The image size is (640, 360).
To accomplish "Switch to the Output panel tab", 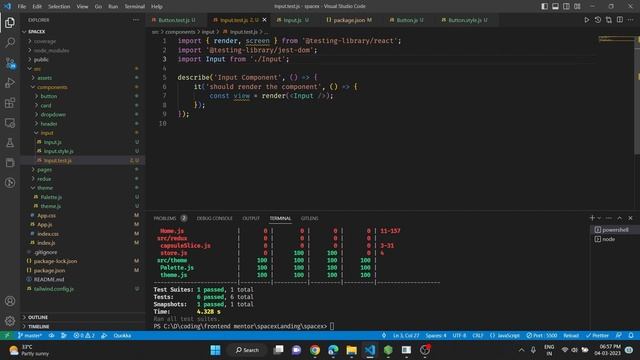I will pyautogui.click(x=251, y=218).
